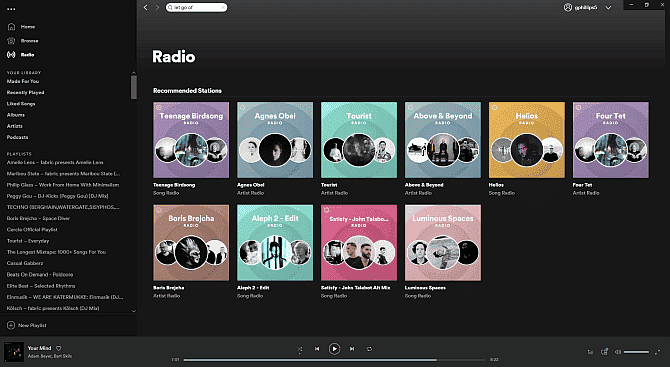This screenshot has width=670, height=367.
Task: Focus the search field containing 'let go of'
Action: tap(197, 7)
